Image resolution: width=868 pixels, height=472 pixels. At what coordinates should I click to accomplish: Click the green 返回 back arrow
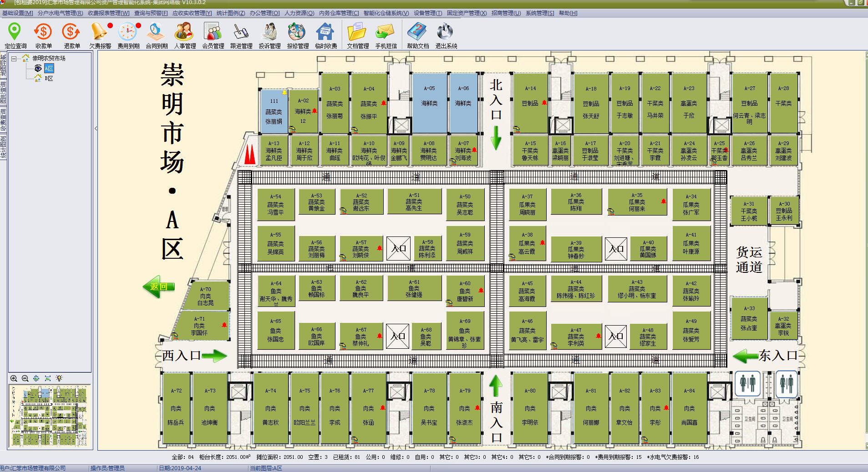click(158, 286)
